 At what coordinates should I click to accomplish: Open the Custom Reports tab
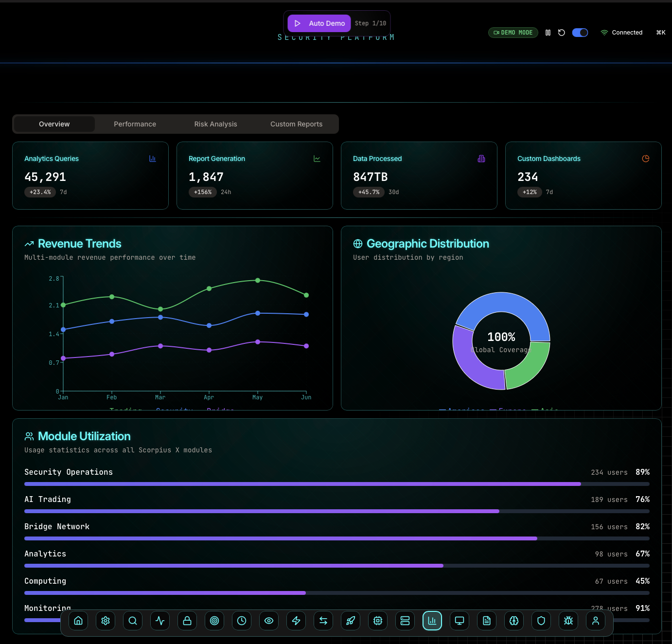pyautogui.click(x=296, y=124)
